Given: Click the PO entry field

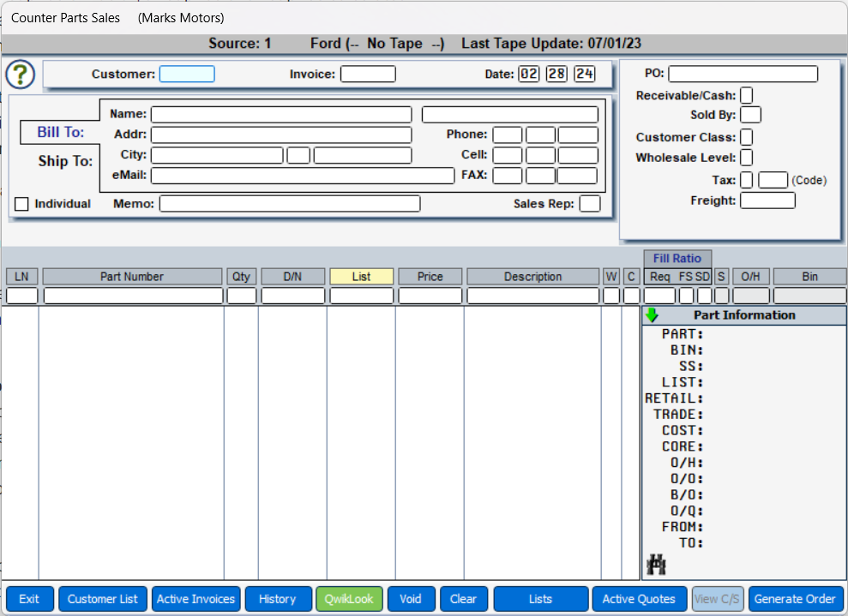Looking at the screenshot, I should click(743, 73).
